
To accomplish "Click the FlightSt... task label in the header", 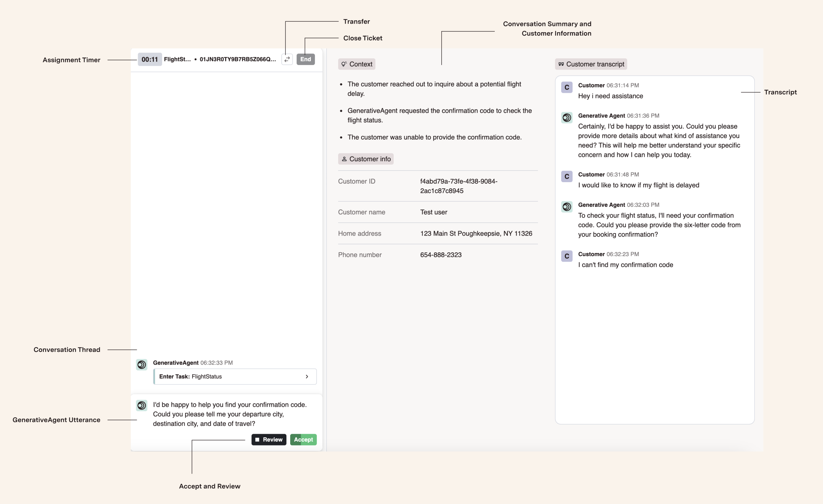I will (x=177, y=59).
